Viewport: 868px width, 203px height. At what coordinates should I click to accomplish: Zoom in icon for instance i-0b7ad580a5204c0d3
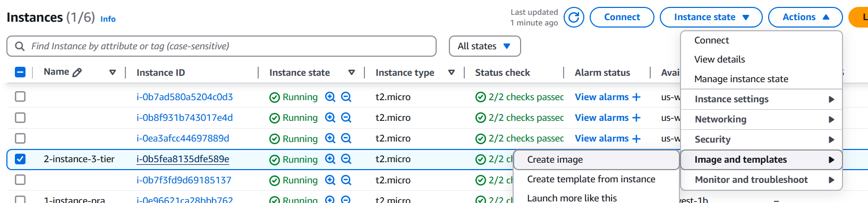click(x=330, y=97)
